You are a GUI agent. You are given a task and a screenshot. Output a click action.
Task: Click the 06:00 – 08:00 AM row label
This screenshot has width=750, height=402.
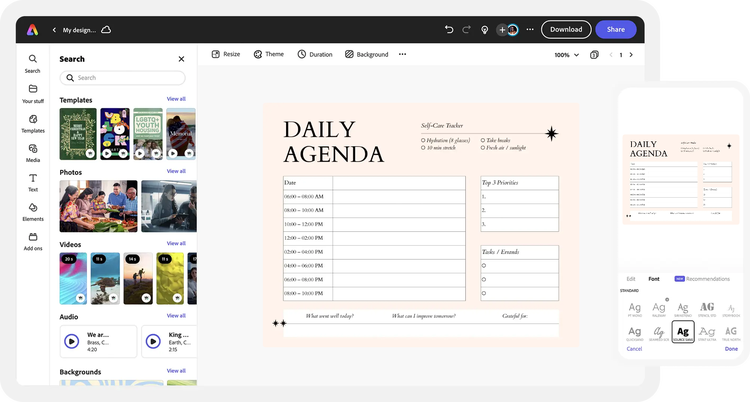pos(304,196)
